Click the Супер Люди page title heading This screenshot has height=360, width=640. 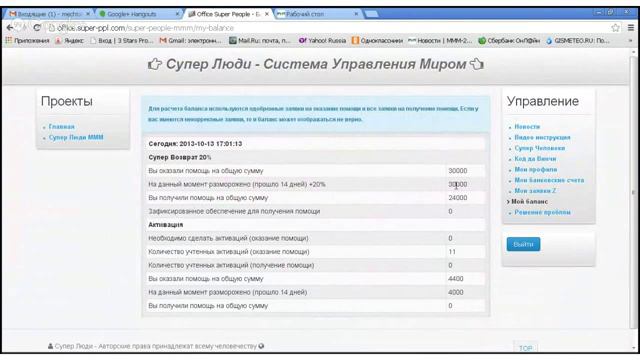[316, 64]
